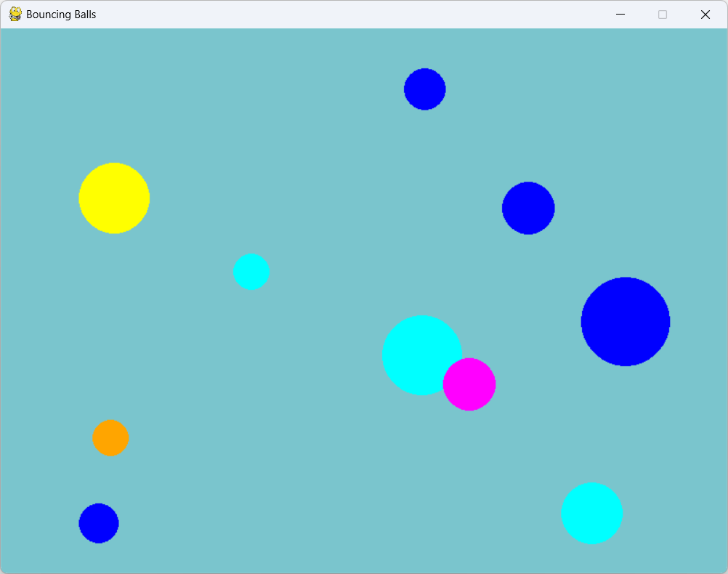Click the pygame snake icon in title bar
Screen dimensions: 728x574
[x=15, y=15]
